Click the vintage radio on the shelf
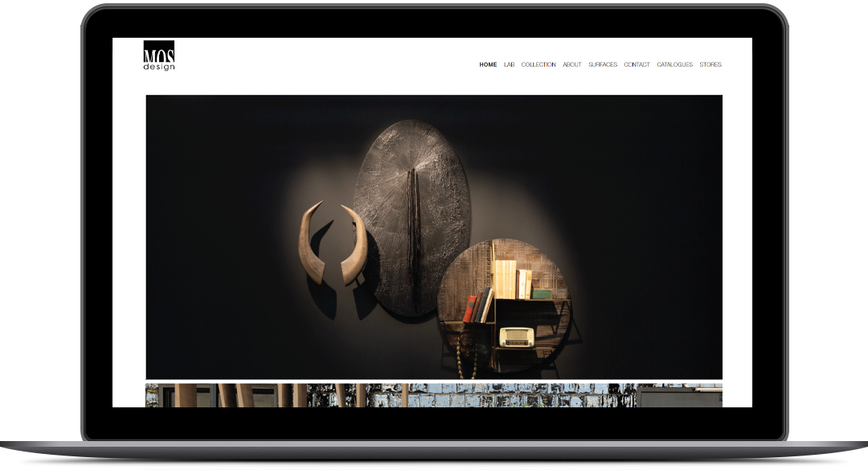This screenshot has width=868, height=470. click(x=517, y=337)
